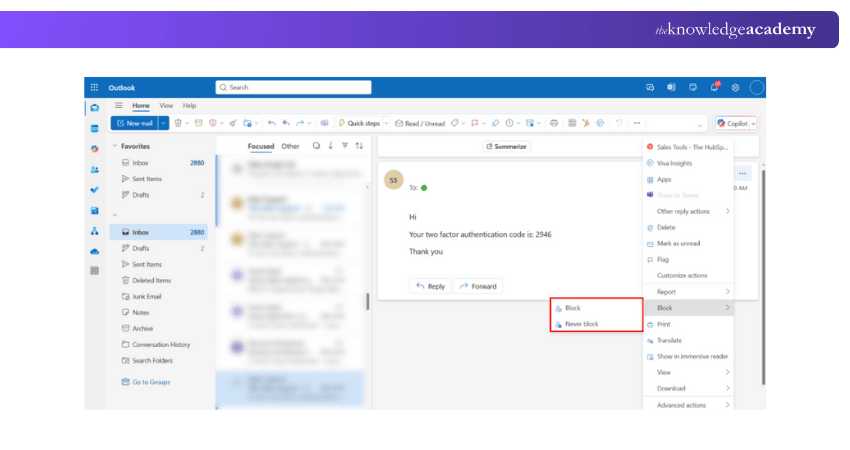The image size is (850, 450).
Task: Click the Print icon in toolbar
Action: pyautogui.click(x=554, y=123)
